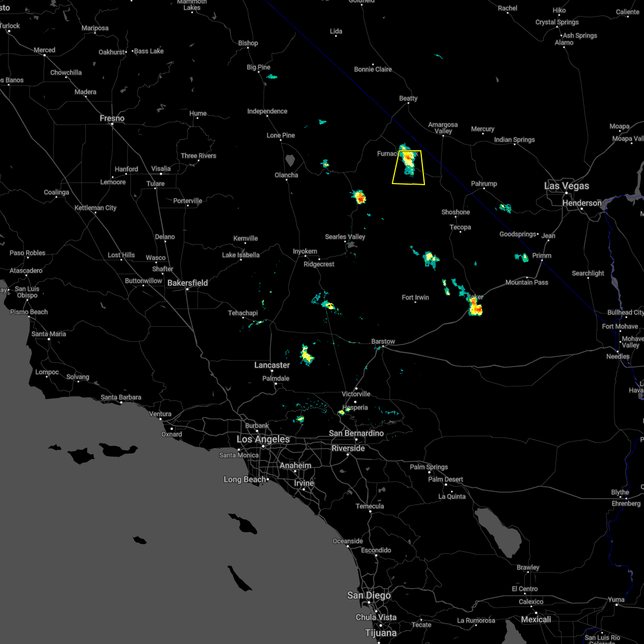Click the Tecopa label
This screenshot has width=644, height=644.
click(x=460, y=227)
